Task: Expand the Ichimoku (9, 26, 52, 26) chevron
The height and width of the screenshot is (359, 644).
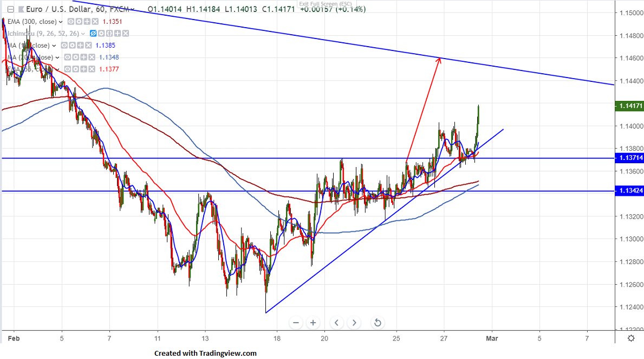Action: pyautogui.click(x=83, y=34)
